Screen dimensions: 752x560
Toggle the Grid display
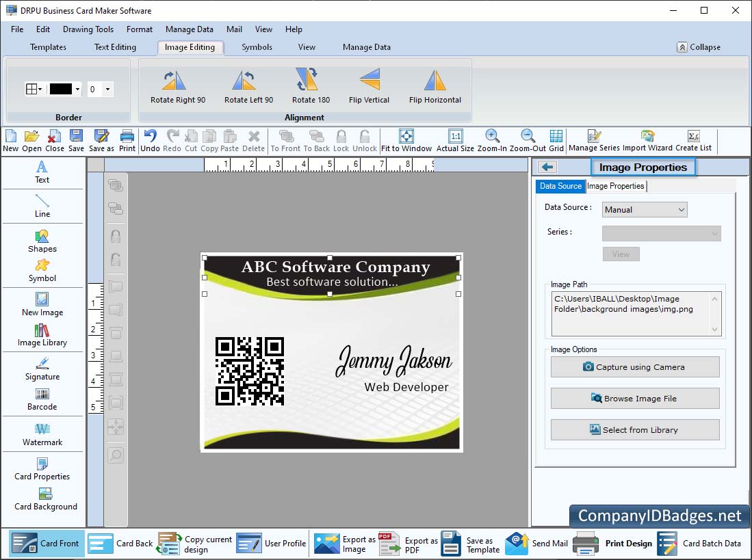556,141
